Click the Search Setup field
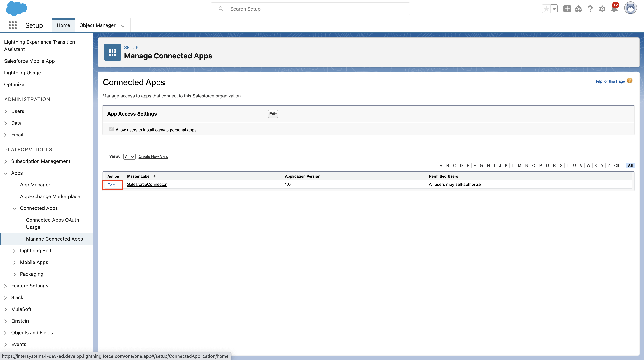Image resolution: width=644 pixels, height=360 pixels. click(310, 9)
